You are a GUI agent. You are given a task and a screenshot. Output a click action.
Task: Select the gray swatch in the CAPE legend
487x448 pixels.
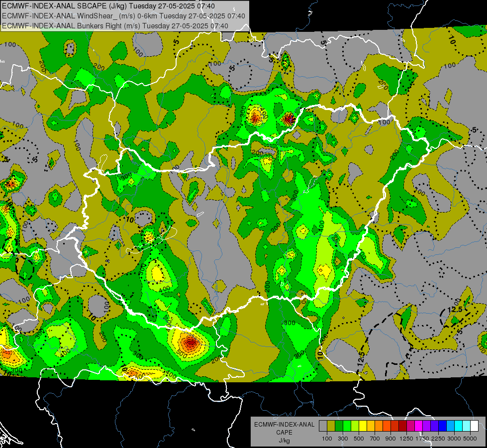323,426
